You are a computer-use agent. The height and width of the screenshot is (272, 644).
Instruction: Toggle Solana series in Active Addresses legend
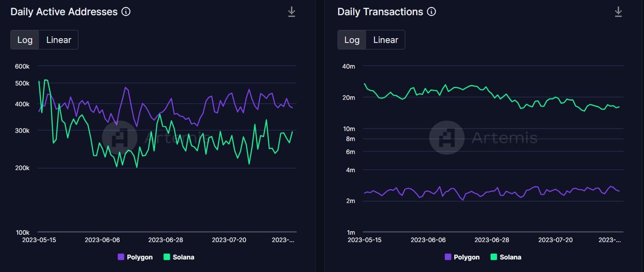pyautogui.click(x=179, y=257)
